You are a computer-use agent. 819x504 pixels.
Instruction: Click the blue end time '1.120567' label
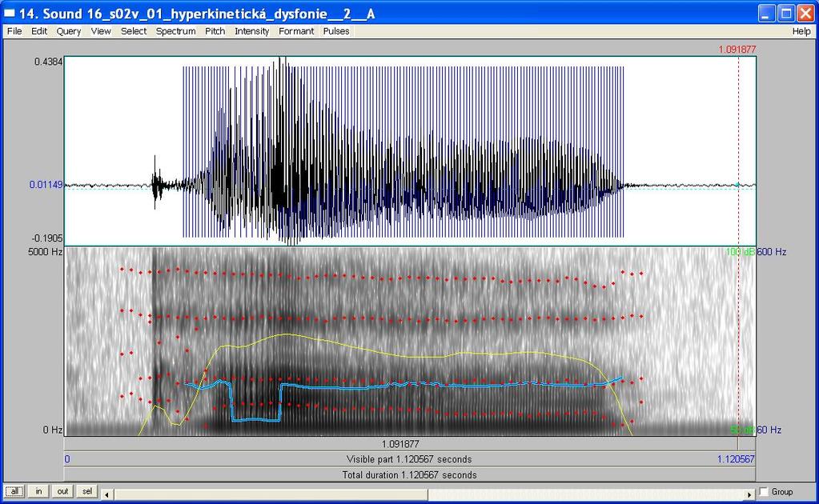click(x=736, y=459)
